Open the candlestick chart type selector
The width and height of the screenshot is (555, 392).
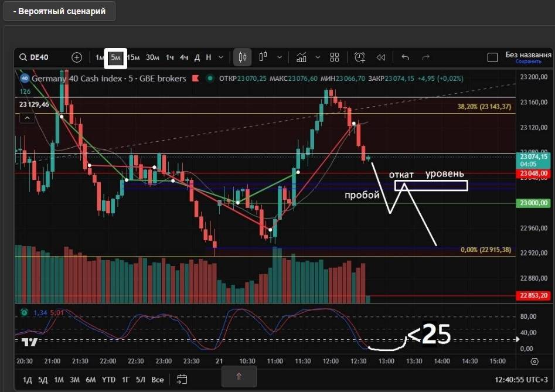(x=243, y=57)
